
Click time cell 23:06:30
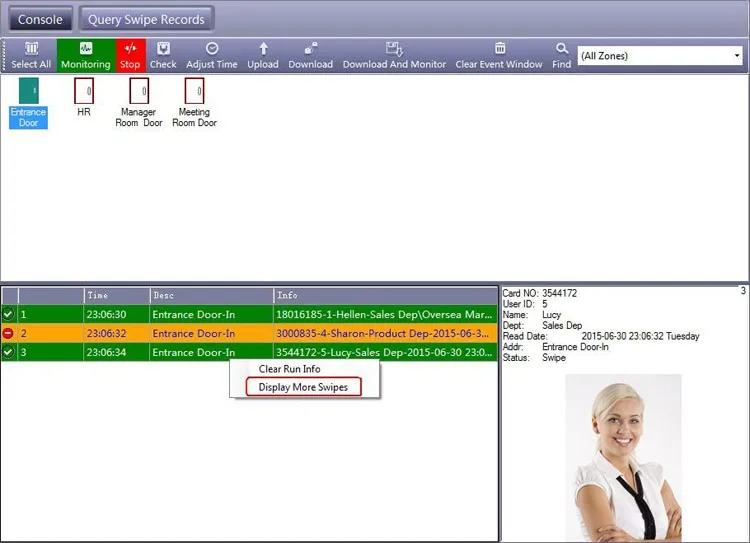coord(116,314)
